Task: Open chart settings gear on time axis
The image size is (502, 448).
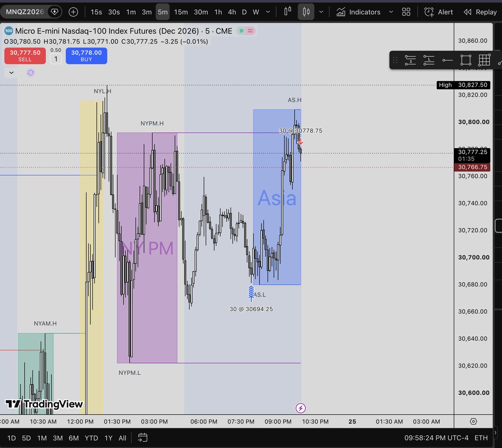Action: tap(473, 422)
